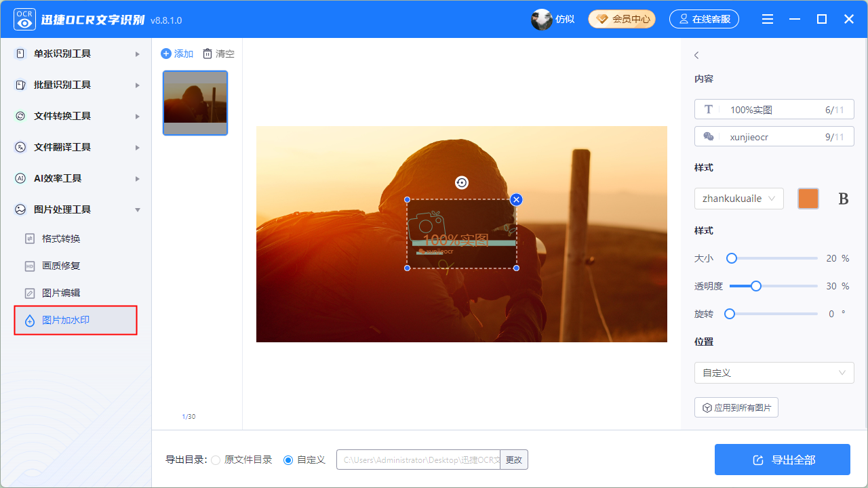The width and height of the screenshot is (868, 488).
Task: Click the 清空 clear label
Action: (x=225, y=54)
